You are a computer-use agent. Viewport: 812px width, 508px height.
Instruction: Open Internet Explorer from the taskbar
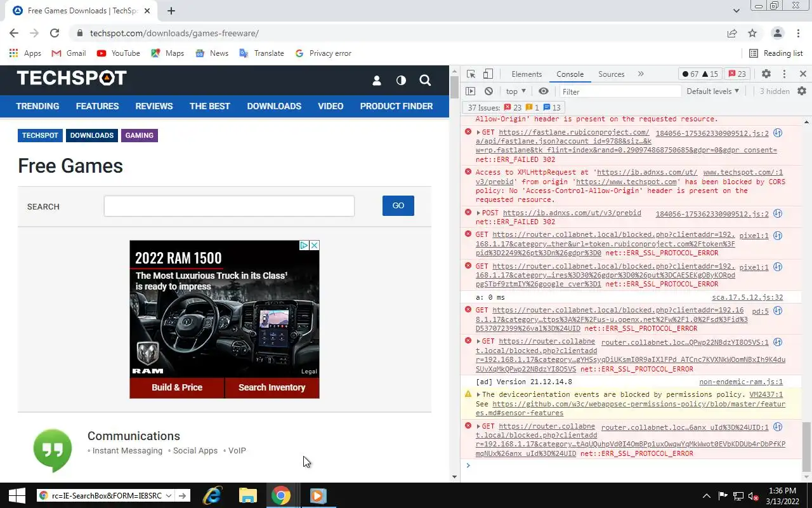(x=212, y=495)
